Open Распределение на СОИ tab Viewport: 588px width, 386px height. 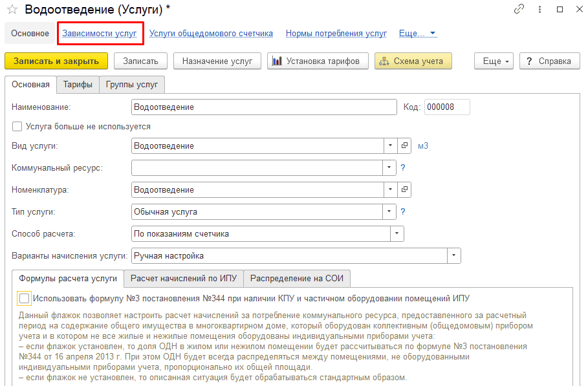pyautogui.click(x=297, y=279)
